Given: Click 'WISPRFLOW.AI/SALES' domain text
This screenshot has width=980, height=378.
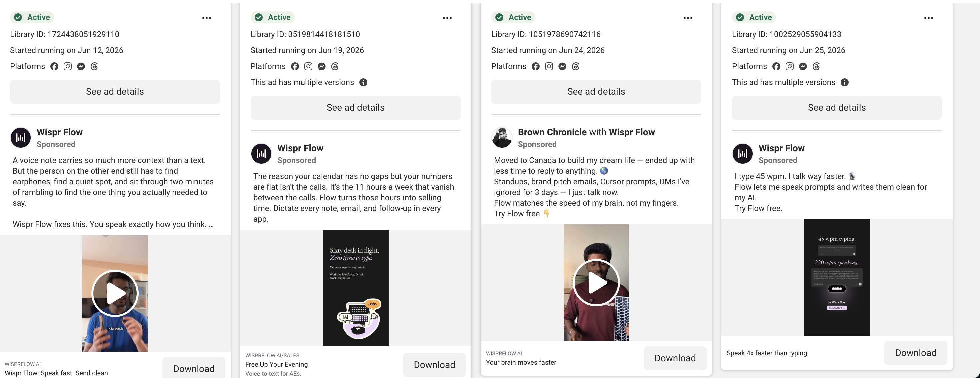Looking at the screenshot, I should click(x=272, y=356).
